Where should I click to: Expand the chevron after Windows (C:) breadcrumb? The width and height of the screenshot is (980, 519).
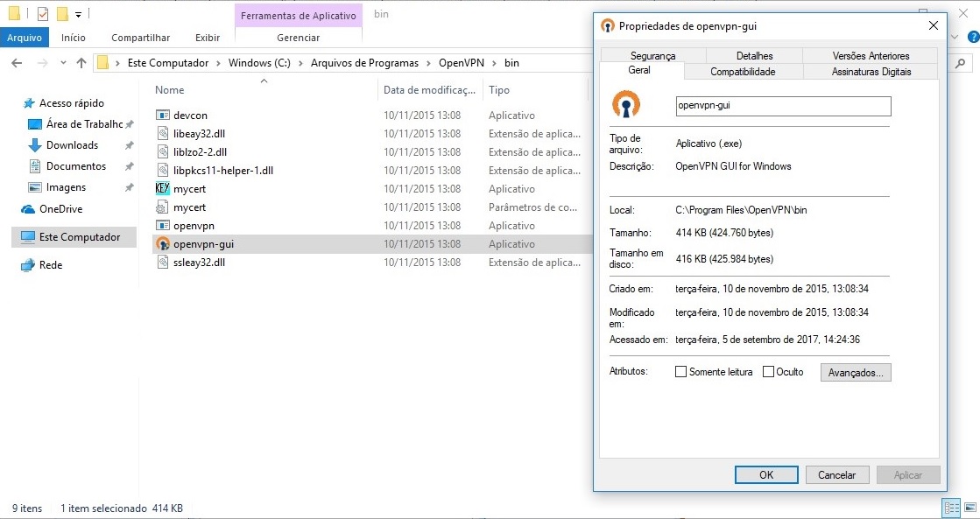[x=300, y=63]
